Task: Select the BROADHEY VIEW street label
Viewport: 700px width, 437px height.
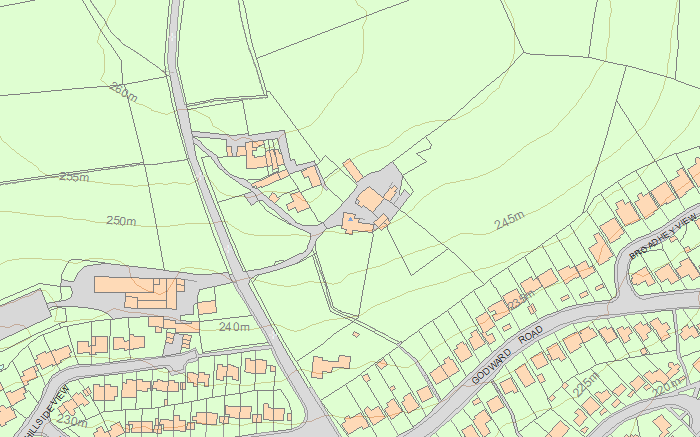Action: pyautogui.click(x=663, y=236)
